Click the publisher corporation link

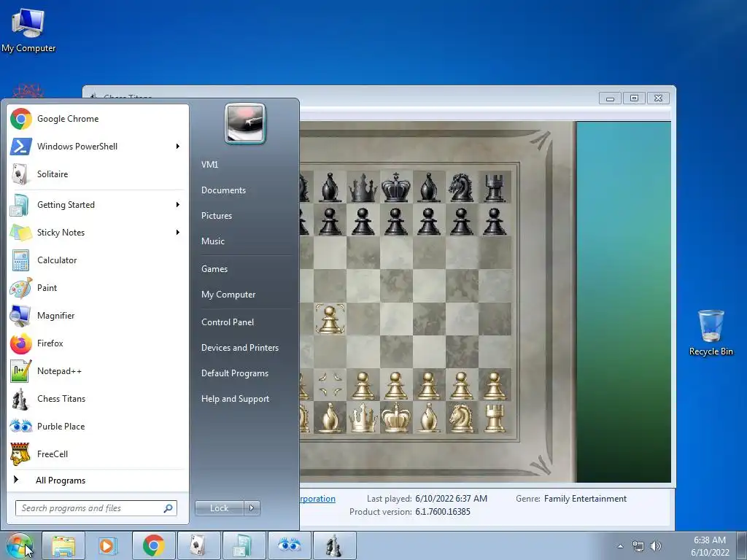(x=317, y=499)
